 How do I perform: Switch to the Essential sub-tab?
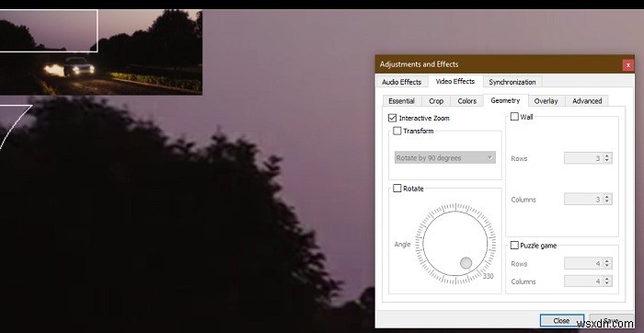[x=401, y=101]
